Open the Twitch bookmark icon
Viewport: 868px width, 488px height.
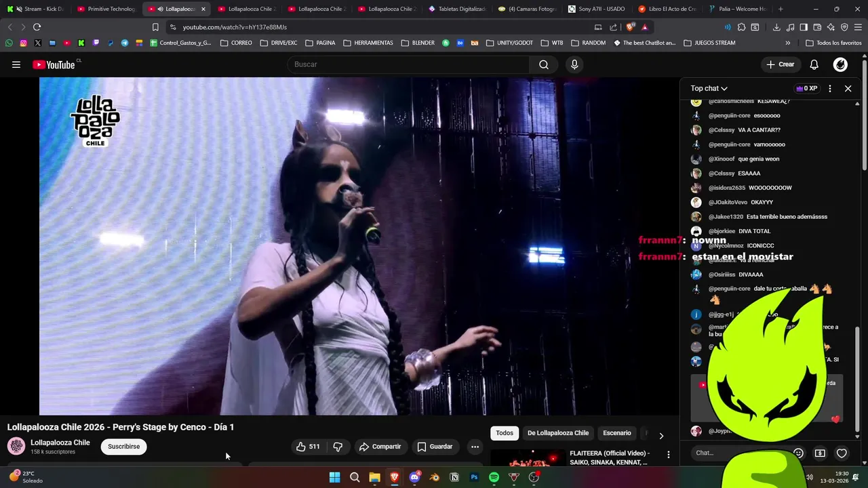coord(96,43)
